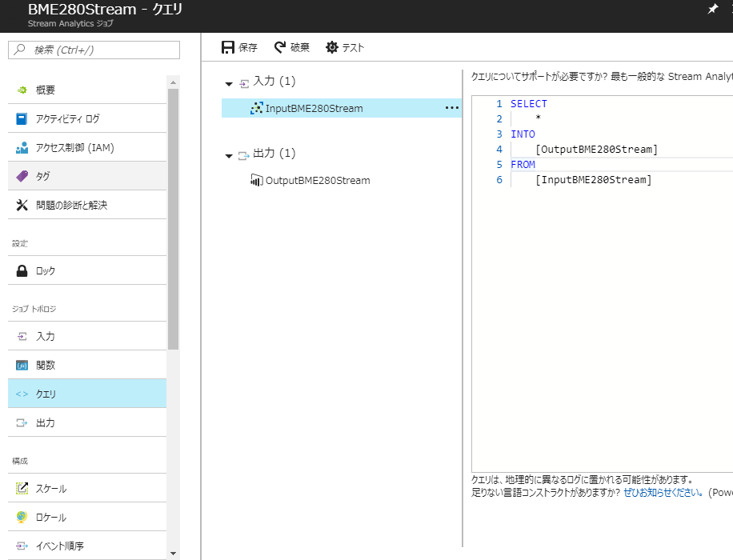
Task: Collapse the 入力 (1) tree section
Action: pos(230,83)
